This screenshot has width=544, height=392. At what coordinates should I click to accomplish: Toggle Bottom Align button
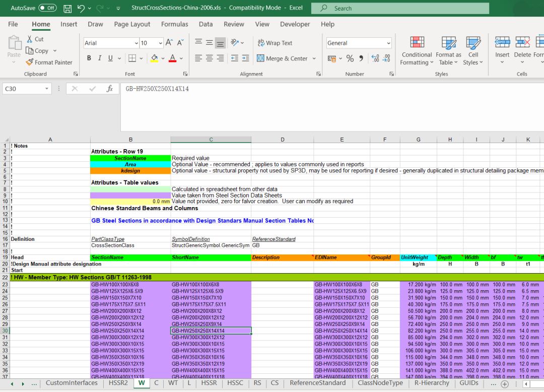coord(220,43)
